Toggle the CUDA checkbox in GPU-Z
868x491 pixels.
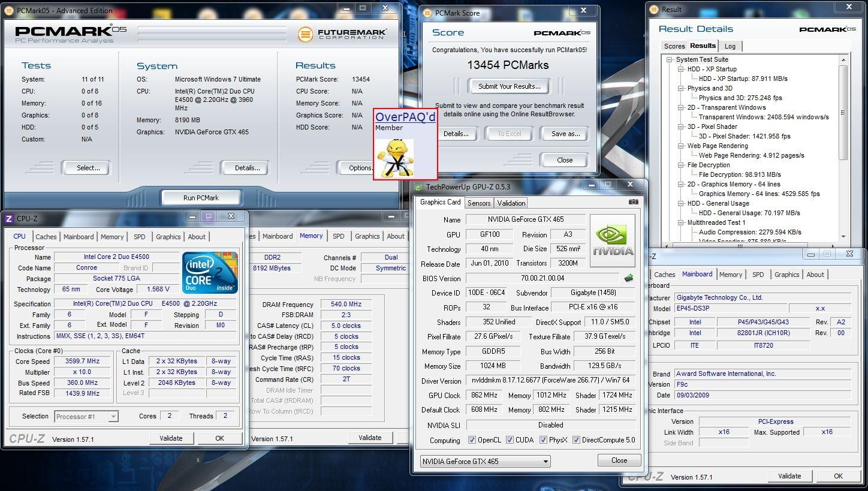pyautogui.click(x=510, y=440)
